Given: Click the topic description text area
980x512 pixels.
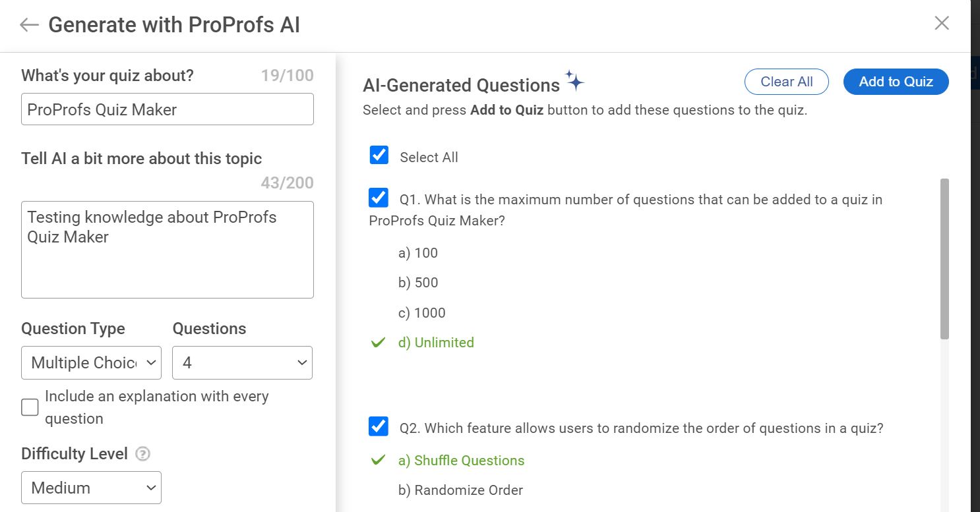Looking at the screenshot, I should 167,250.
